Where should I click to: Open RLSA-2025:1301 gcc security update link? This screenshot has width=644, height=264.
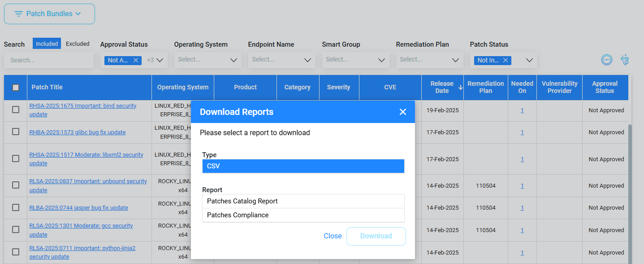tap(81, 230)
